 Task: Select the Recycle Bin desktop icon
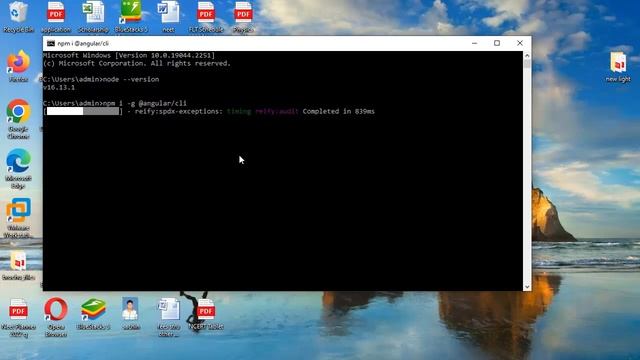(18, 16)
